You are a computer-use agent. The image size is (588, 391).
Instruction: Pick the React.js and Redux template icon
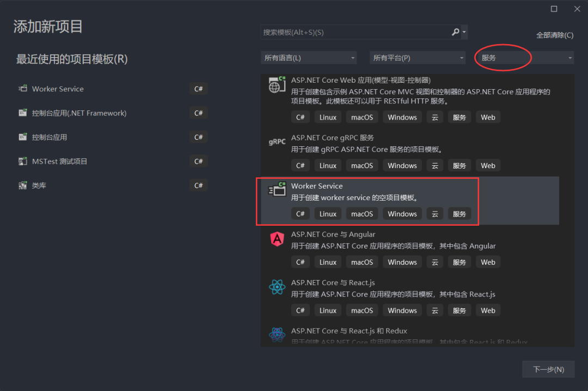pyautogui.click(x=277, y=334)
